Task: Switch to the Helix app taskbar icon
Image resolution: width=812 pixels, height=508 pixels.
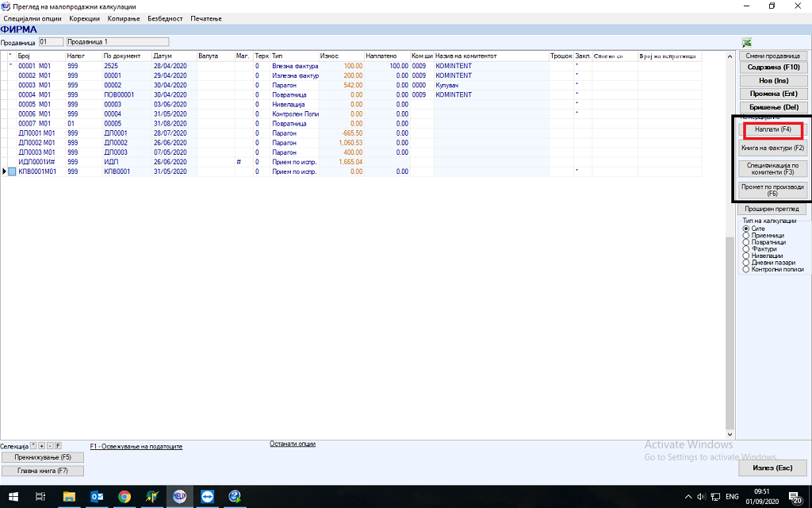Action: click(179, 496)
